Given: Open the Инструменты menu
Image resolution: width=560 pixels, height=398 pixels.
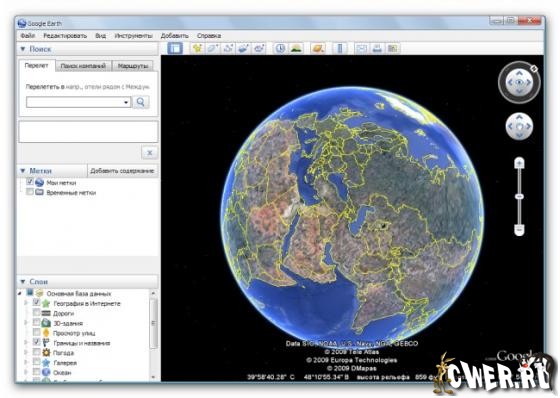Looking at the screenshot, I should (133, 36).
